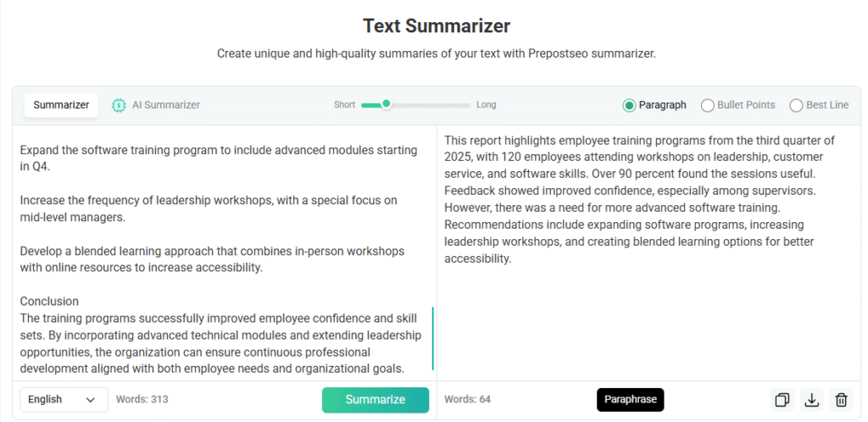Viewport: 868px width, 422px height.
Task: Switch to the Summarizer tab
Action: (x=61, y=105)
